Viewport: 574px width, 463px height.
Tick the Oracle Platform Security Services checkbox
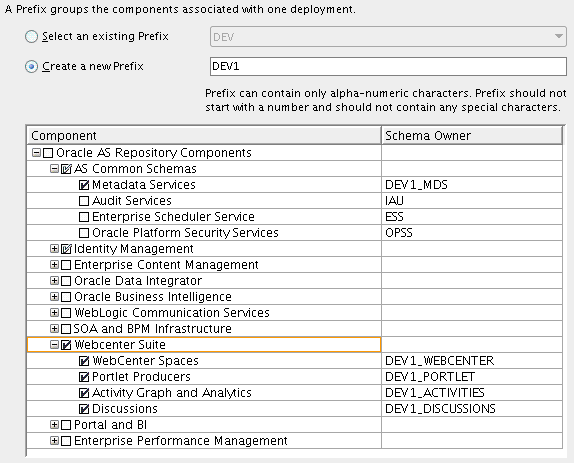click(84, 233)
